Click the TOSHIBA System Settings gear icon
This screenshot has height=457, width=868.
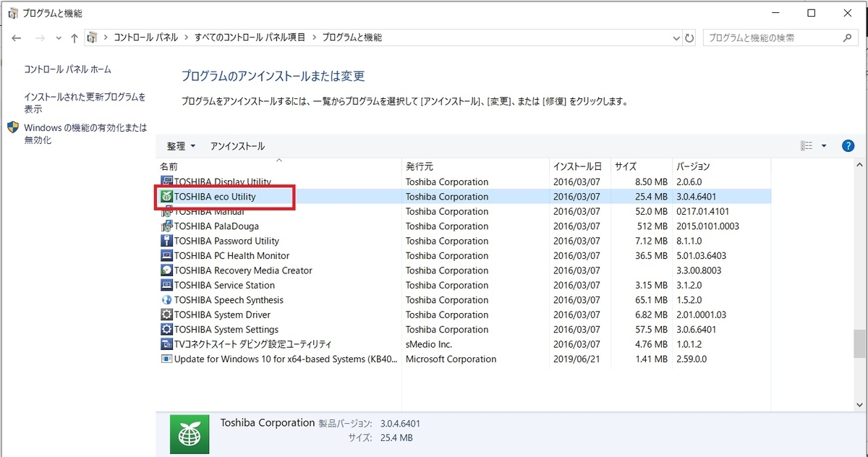click(x=166, y=330)
